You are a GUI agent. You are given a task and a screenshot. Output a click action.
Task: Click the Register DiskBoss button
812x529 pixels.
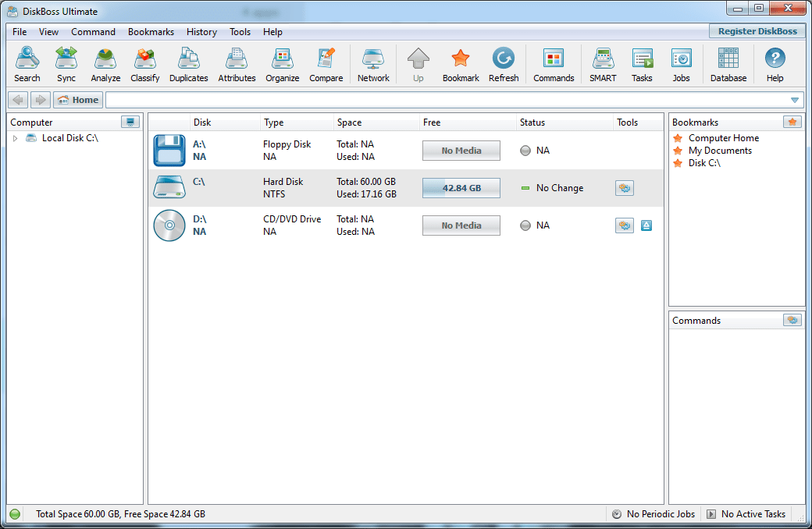coord(757,31)
